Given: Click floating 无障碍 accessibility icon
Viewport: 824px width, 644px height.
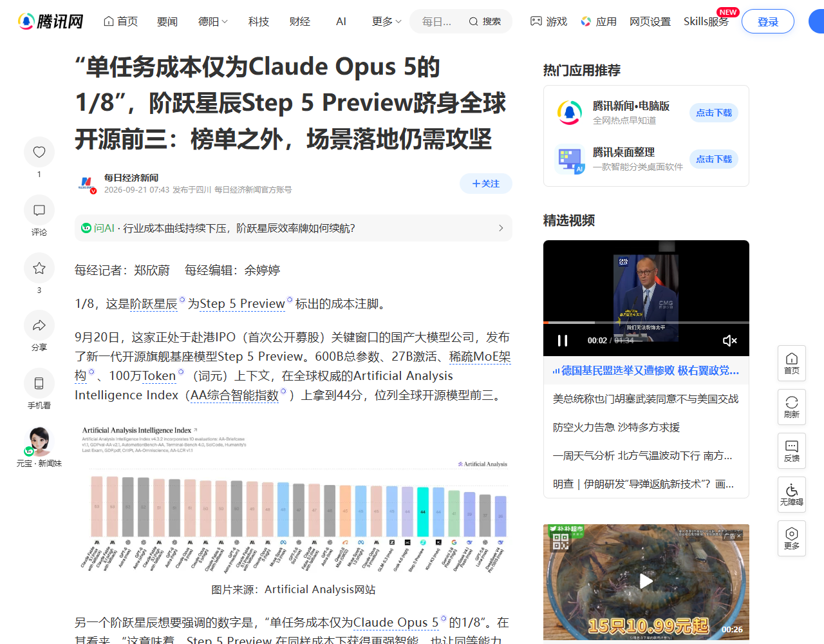Looking at the screenshot, I should click(x=792, y=495).
